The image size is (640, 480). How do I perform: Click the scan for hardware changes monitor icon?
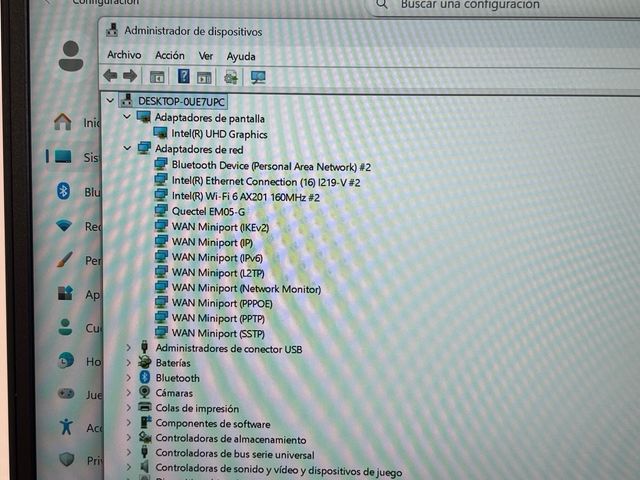point(258,77)
